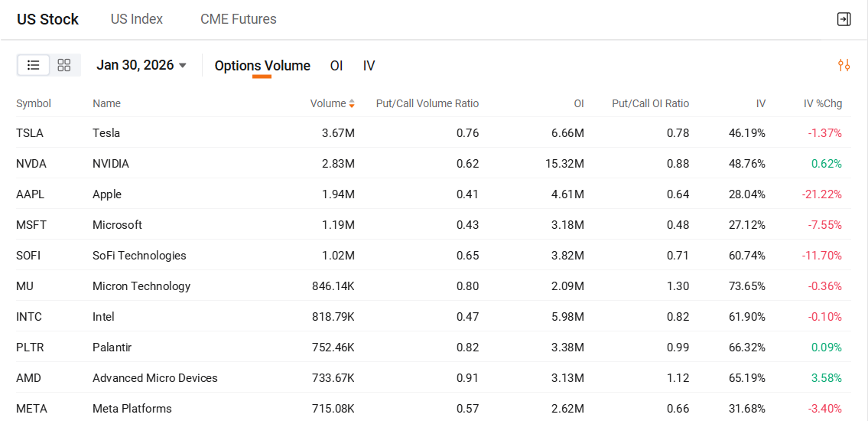Click Tesla's 3.67M volume value

point(339,133)
